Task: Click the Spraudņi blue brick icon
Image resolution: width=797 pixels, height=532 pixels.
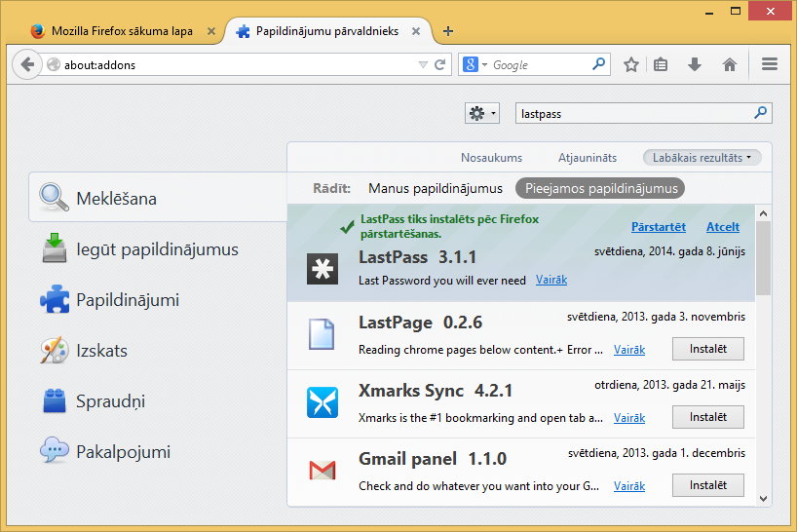Action: pos(55,400)
